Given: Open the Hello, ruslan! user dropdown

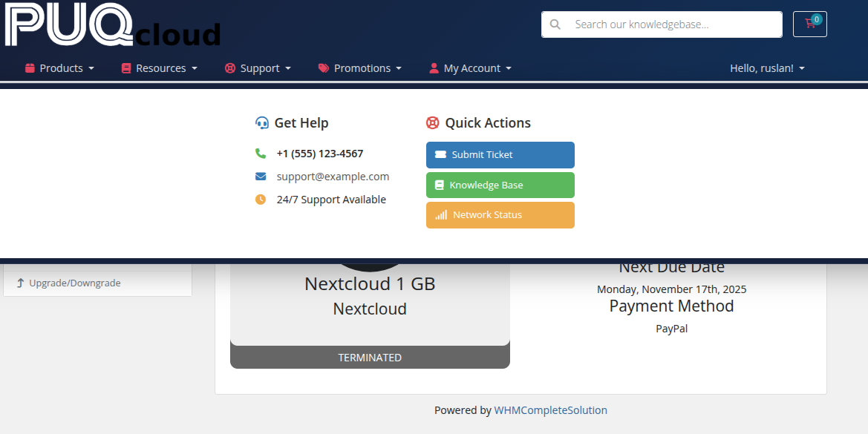Looking at the screenshot, I should click(x=767, y=68).
